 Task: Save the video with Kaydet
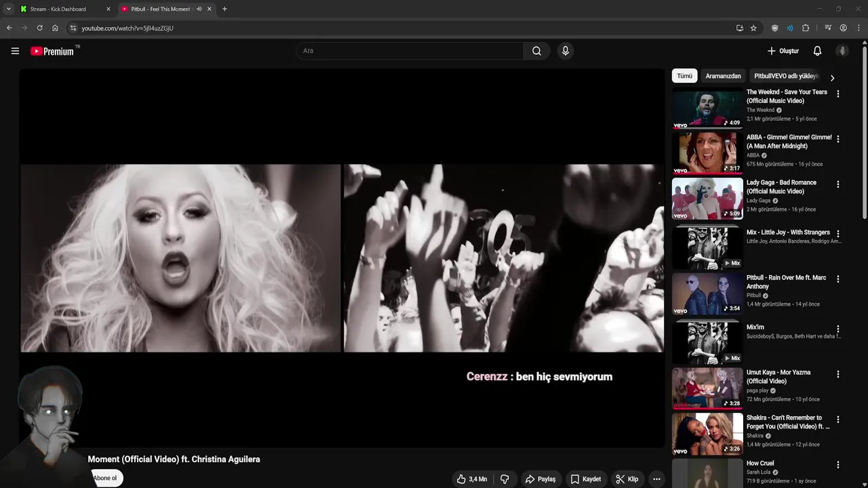[x=585, y=479]
